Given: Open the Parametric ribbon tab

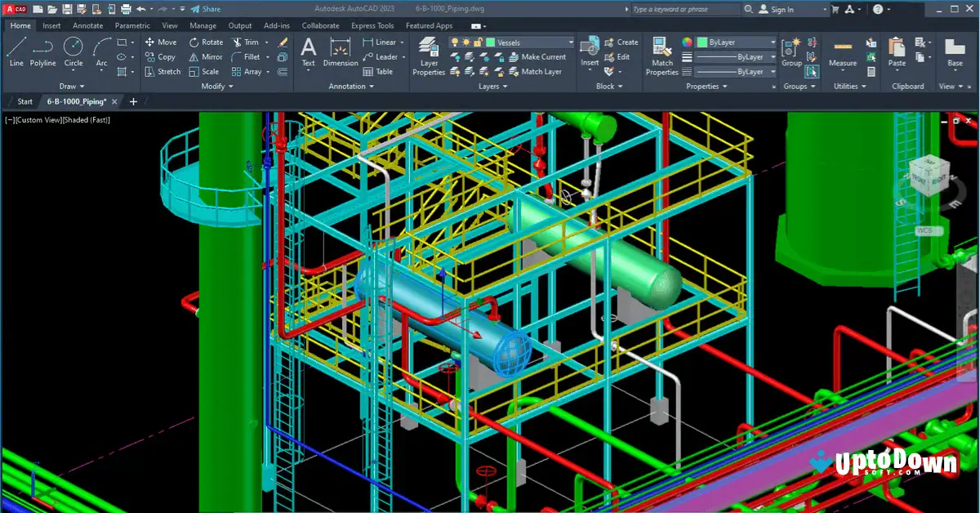Looking at the screenshot, I should tap(131, 25).
